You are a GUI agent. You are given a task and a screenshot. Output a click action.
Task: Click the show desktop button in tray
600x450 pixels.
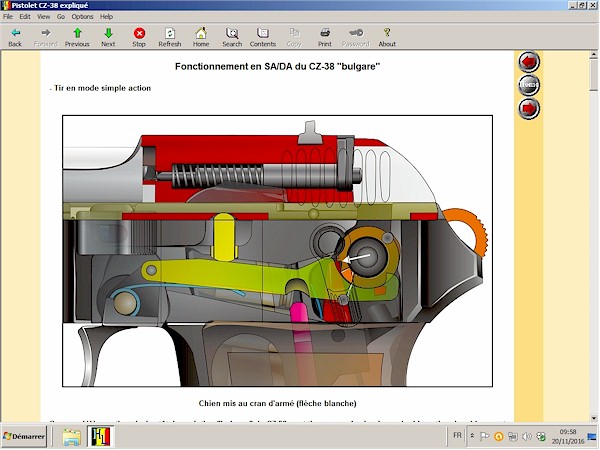(592, 436)
